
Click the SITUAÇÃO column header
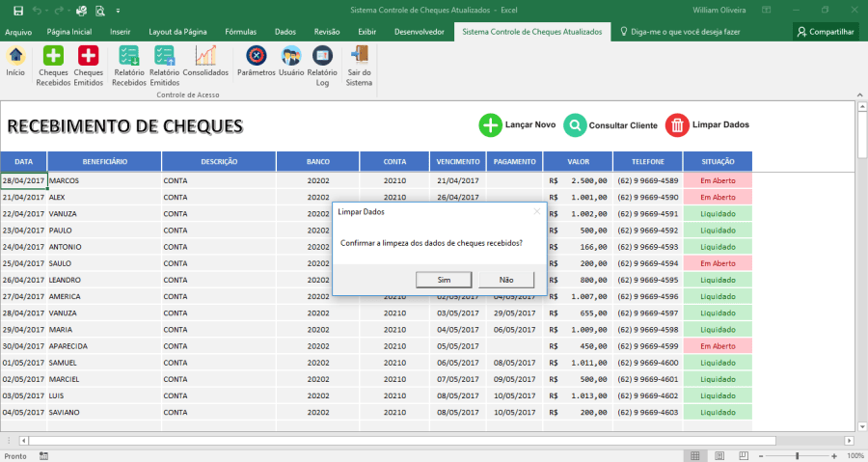pyautogui.click(x=718, y=162)
